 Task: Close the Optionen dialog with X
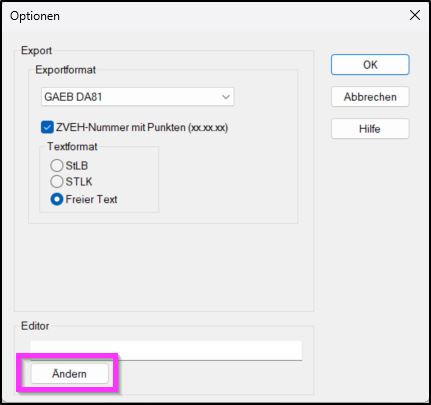[415, 15]
